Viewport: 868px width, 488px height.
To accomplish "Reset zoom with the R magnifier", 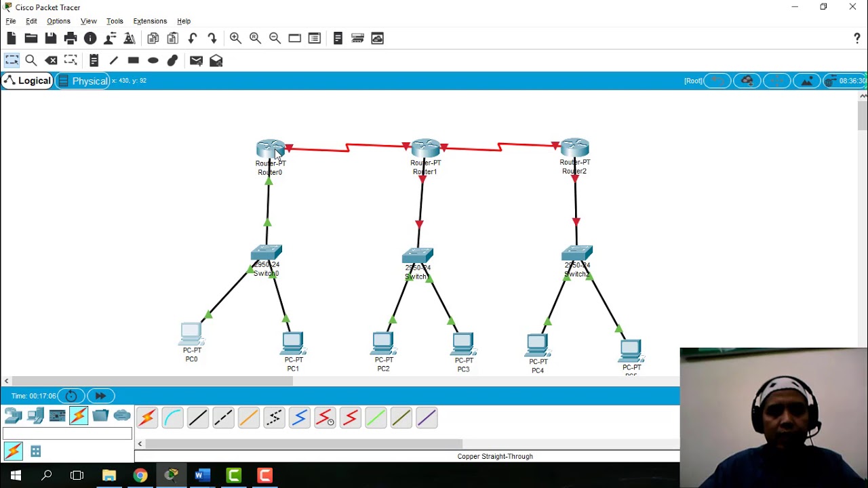I will coord(255,39).
